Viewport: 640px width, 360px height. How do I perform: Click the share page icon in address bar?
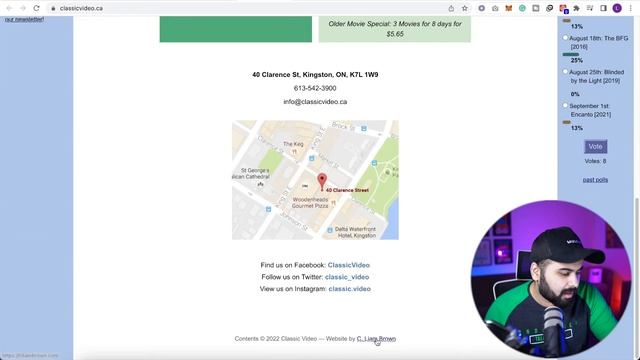[451, 8]
